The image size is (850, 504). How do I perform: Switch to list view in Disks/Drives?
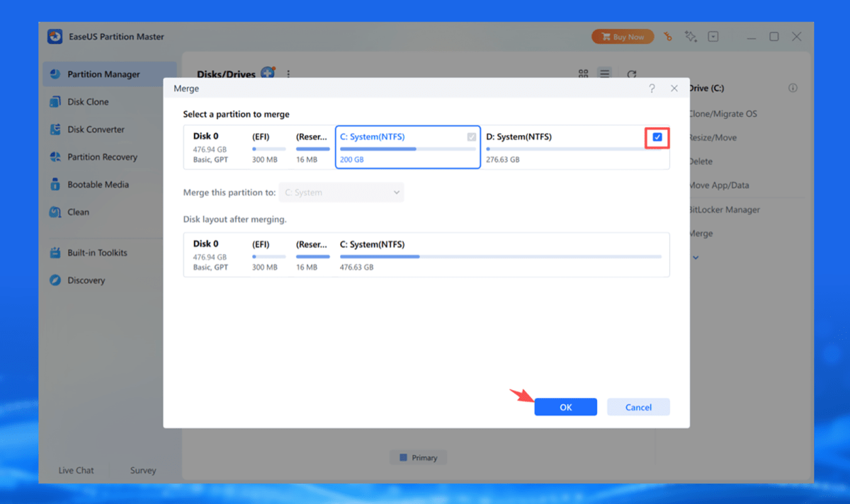point(604,74)
